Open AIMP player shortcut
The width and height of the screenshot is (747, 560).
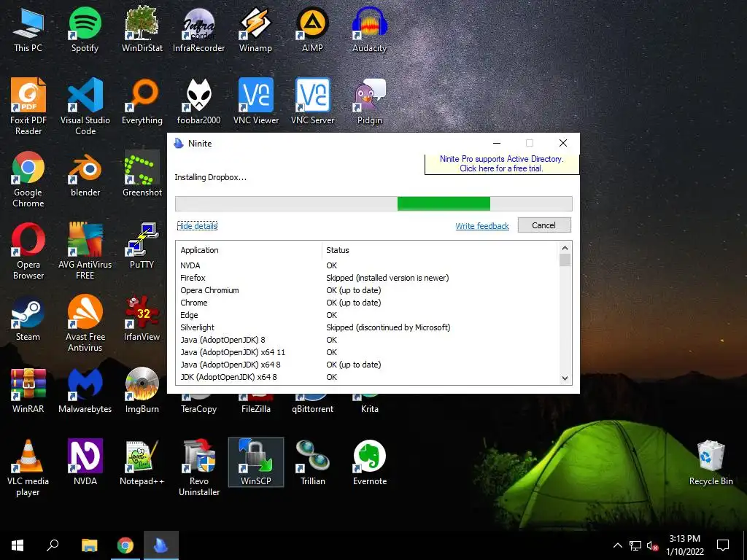pyautogui.click(x=312, y=29)
